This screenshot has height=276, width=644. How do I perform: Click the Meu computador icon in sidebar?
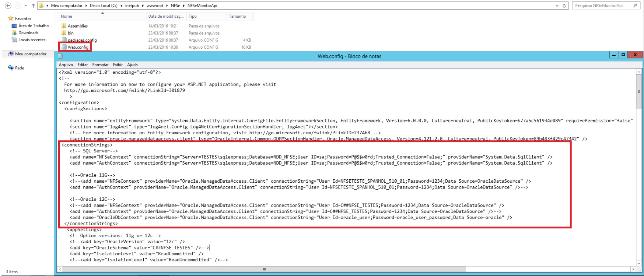(11, 54)
